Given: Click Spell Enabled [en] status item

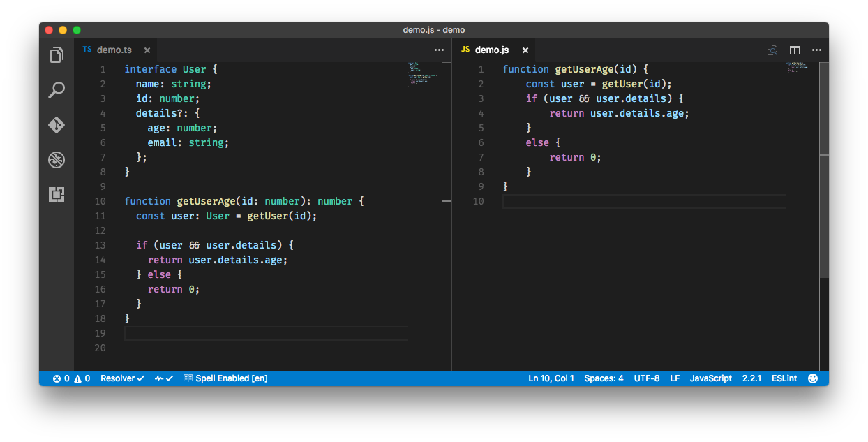Looking at the screenshot, I should [225, 378].
